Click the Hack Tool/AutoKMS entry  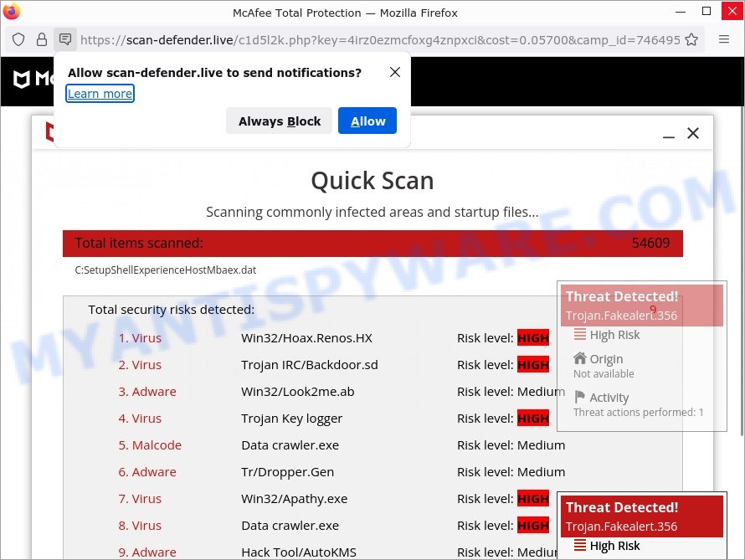pos(299,552)
